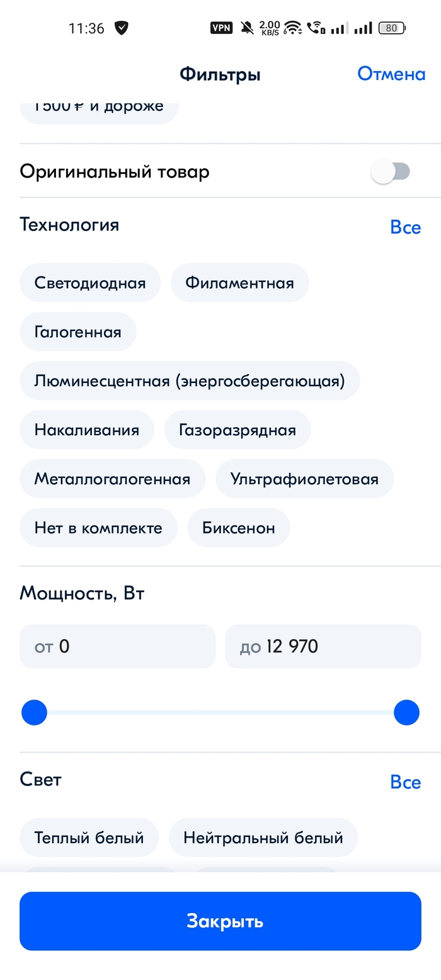Show all Технология options via Все
441x980 pixels.
pos(405,227)
